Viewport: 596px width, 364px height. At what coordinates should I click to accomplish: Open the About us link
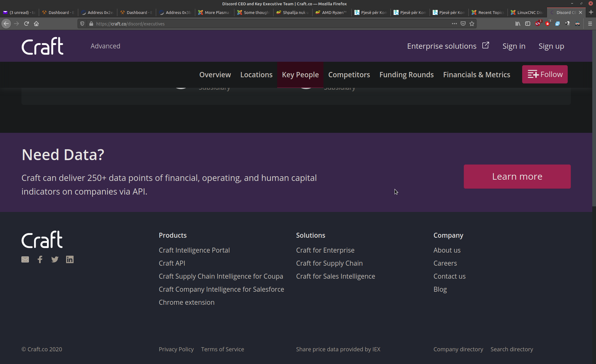tap(447, 250)
